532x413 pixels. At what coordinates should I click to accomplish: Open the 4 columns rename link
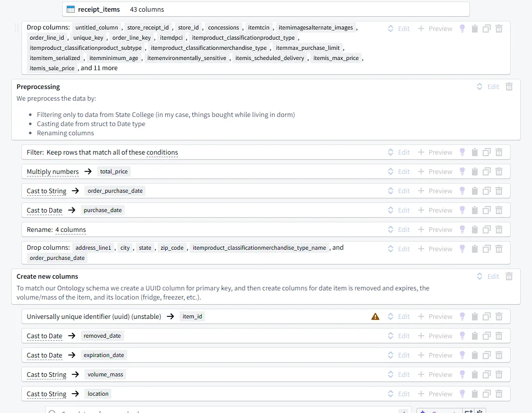click(71, 230)
